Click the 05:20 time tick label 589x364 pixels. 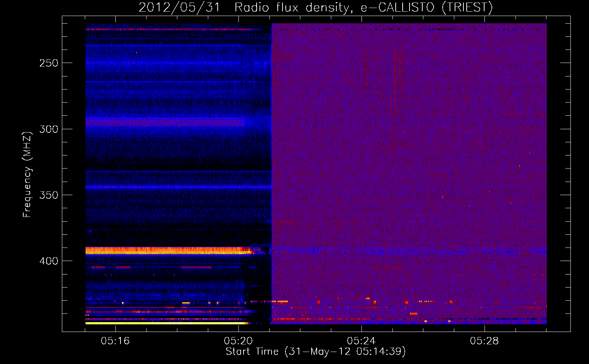coord(238,341)
